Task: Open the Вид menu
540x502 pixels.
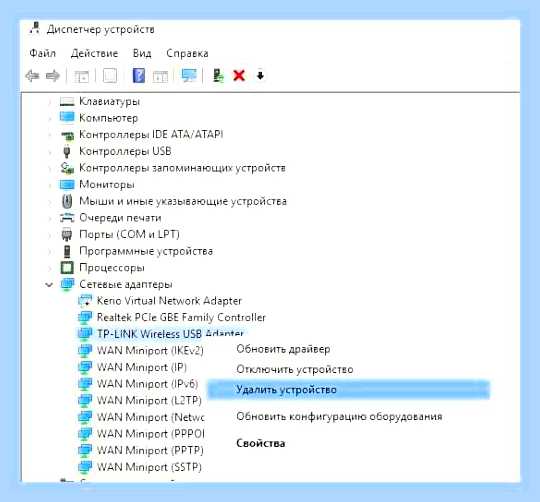Action: [x=142, y=53]
